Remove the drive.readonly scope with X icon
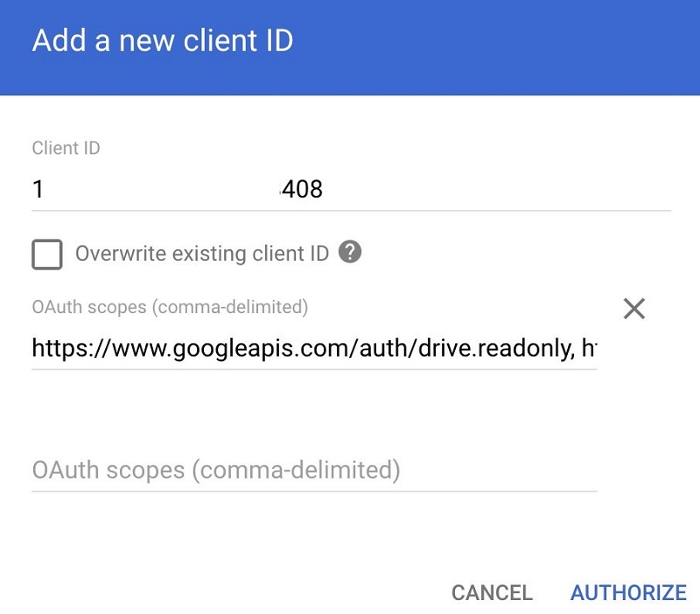The width and height of the screenshot is (700, 614). 633,309
